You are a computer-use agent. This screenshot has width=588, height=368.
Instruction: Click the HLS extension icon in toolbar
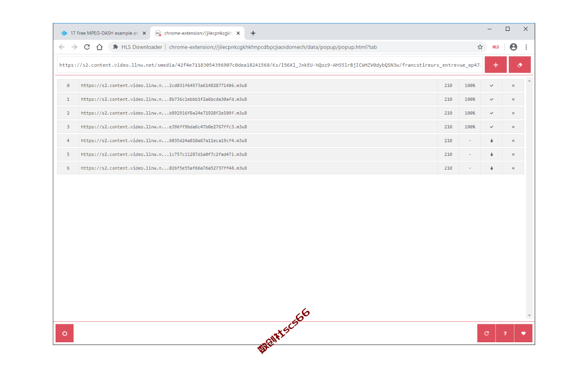click(496, 47)
